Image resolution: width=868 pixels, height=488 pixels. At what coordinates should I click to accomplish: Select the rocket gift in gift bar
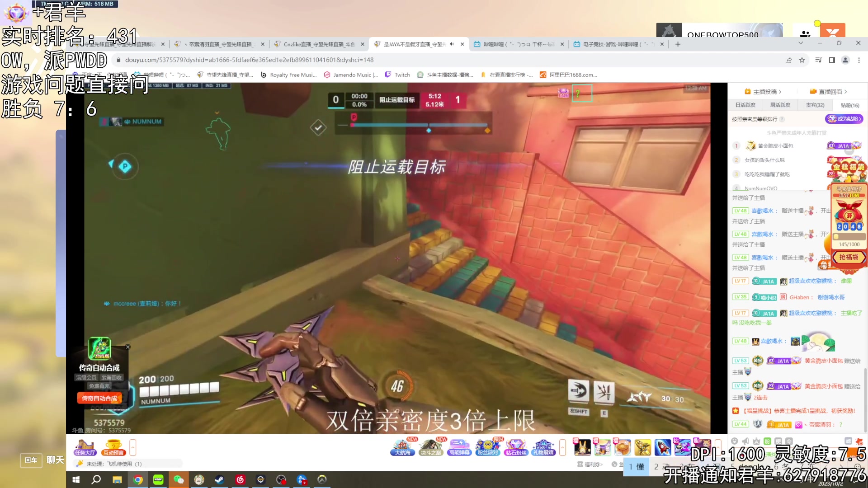click(x=663, y=447)
